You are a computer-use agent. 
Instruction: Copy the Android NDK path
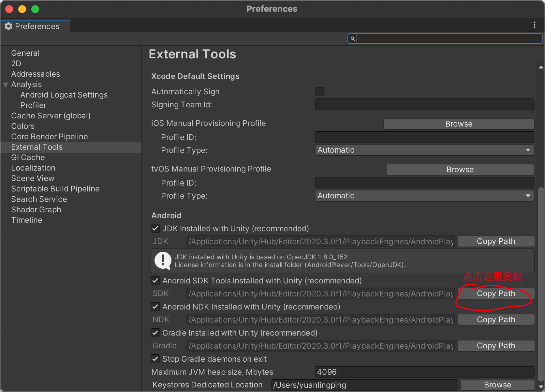496,319
